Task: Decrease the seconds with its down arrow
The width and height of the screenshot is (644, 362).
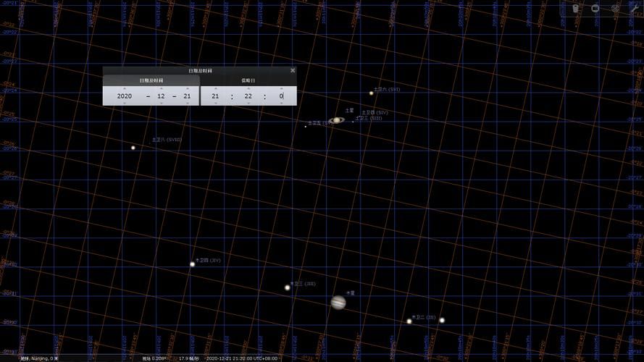Action: [x=281, y=104]
